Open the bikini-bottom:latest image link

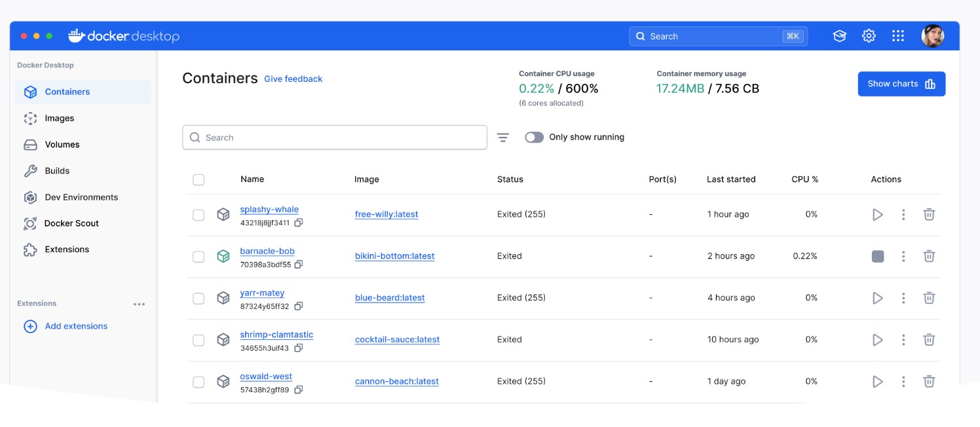394,256
